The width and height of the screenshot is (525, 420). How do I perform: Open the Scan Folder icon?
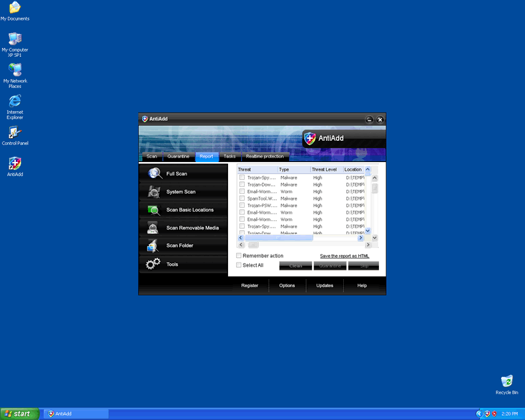point(153,246)
